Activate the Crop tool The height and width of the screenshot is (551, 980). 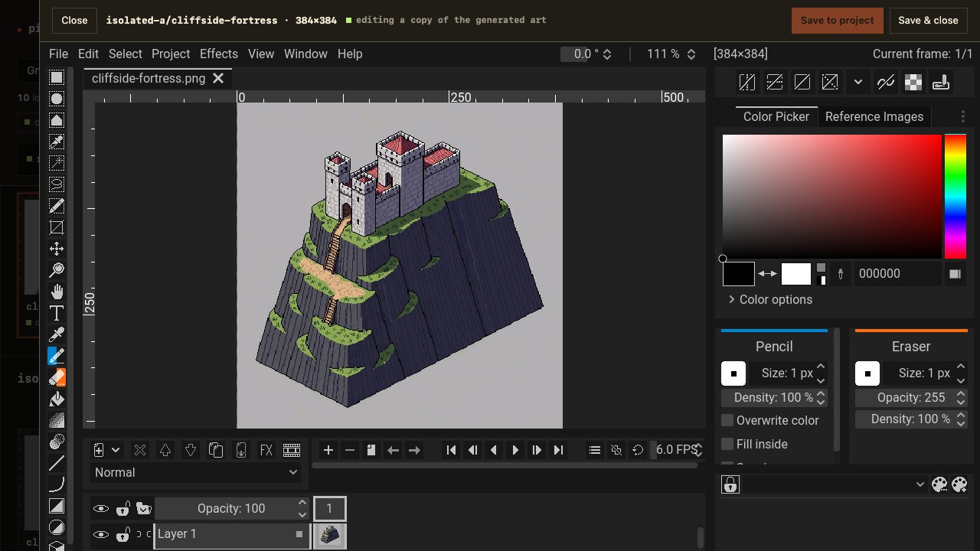tap(57, 227)
